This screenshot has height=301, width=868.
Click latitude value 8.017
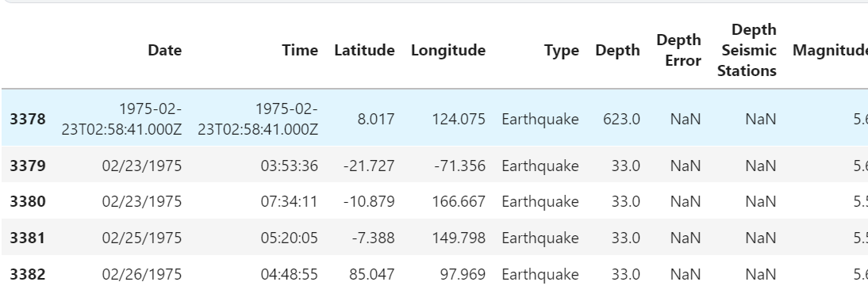pos(376,120)
